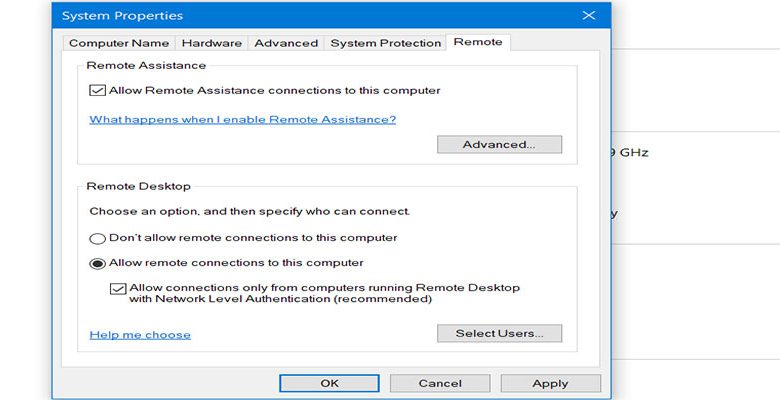The height and width of the screenshot is (400, 780).
Task: Click the Remote tab
Action: point(478,42)
